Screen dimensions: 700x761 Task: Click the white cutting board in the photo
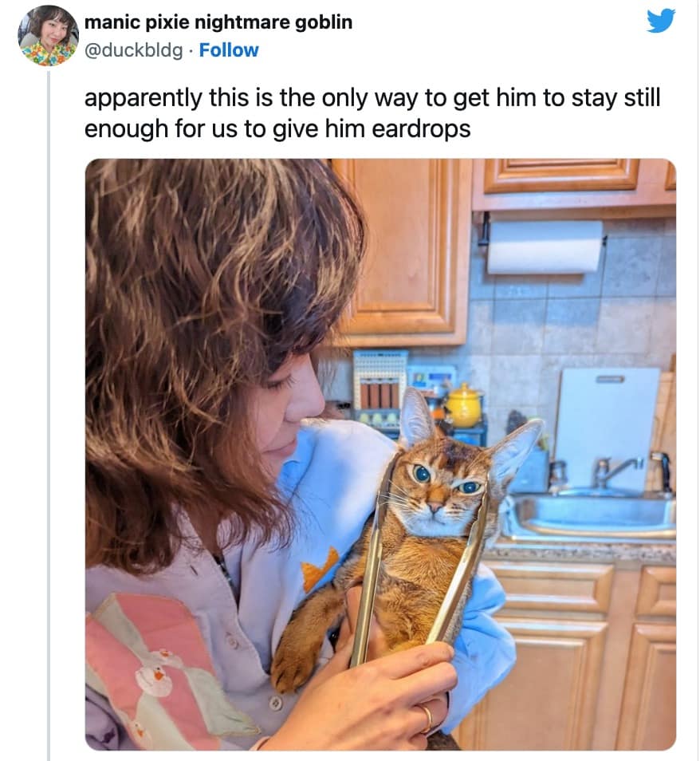(607, 415)
